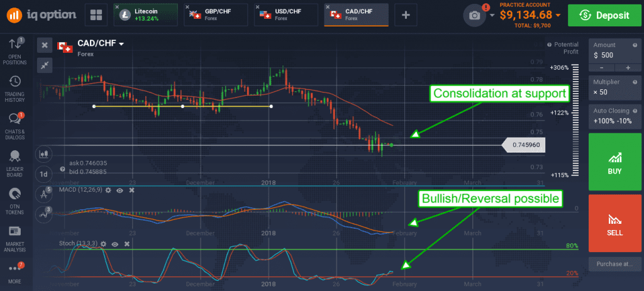644x291 pixels.
Task: Switch to the GBP/CHF tab
Action: 216,15
